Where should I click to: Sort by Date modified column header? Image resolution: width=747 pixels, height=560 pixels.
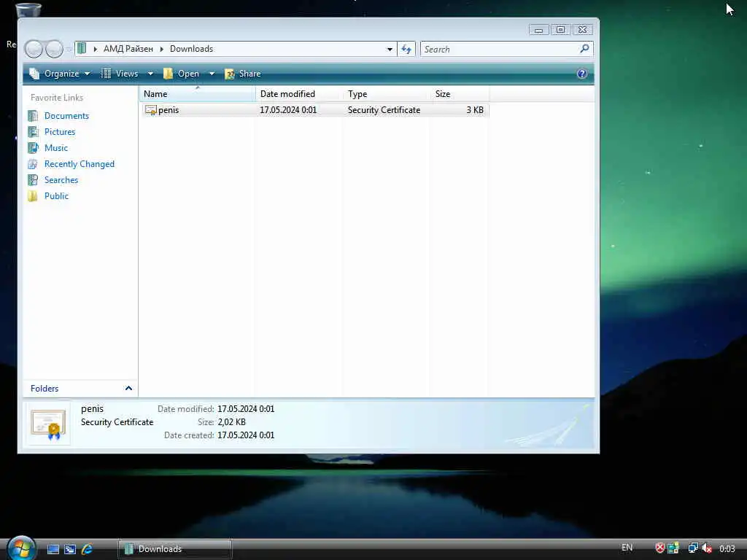tap(299, 94)
